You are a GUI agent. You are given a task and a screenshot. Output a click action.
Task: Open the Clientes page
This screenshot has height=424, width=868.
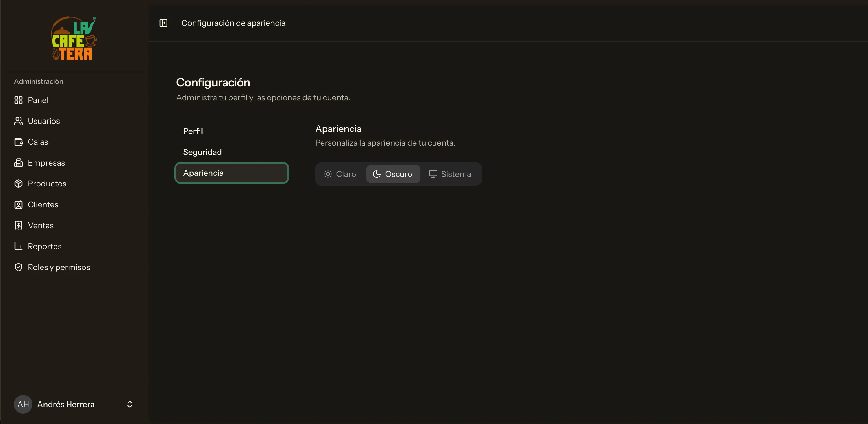[x=74, y=204]
